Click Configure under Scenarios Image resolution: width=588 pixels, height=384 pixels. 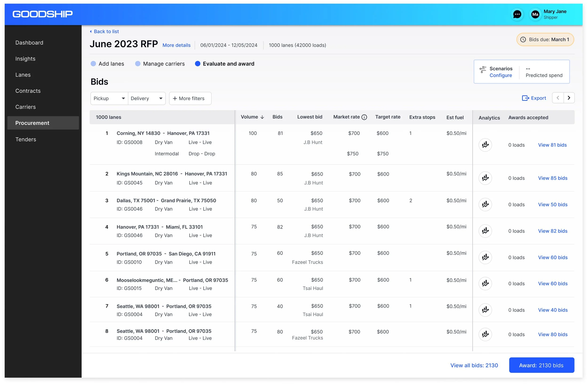(x=501, y=75)
